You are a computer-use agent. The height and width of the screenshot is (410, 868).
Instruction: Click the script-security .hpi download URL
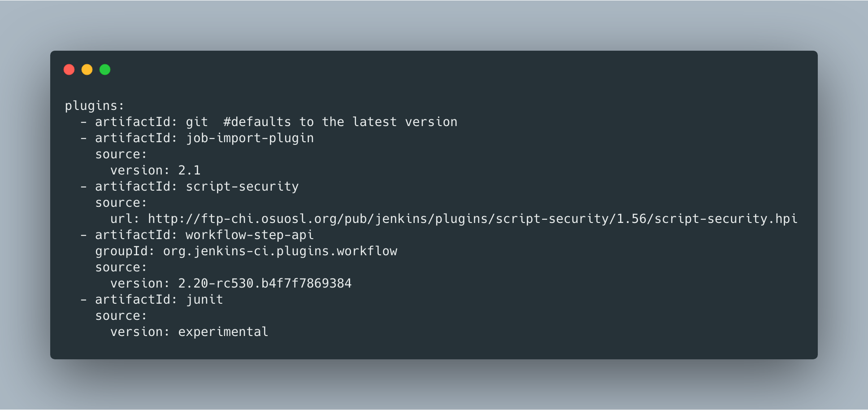pos(473,219)
